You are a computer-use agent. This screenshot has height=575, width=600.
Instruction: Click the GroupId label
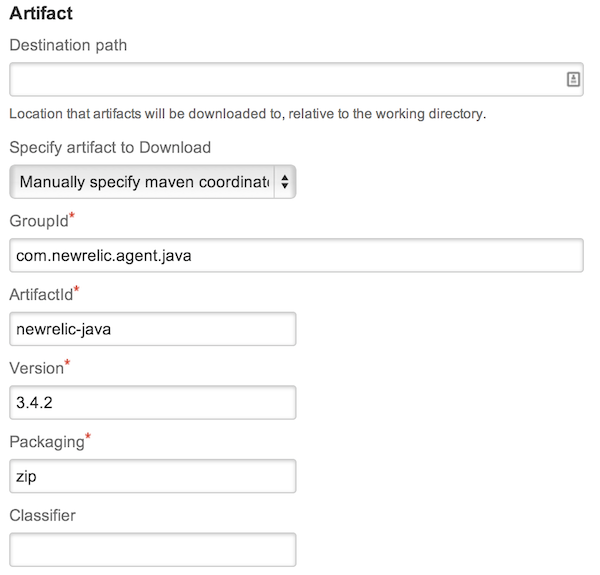[x=39, y=221]
